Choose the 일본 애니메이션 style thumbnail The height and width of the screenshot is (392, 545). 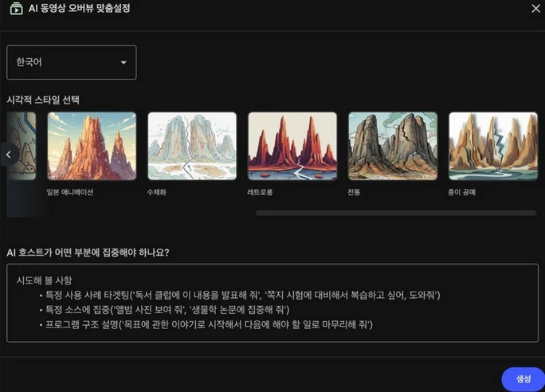(92, 146)
